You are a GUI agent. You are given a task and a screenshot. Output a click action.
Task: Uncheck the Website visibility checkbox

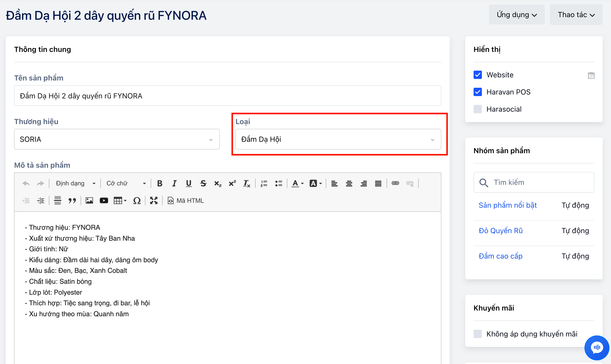point(478,75)
